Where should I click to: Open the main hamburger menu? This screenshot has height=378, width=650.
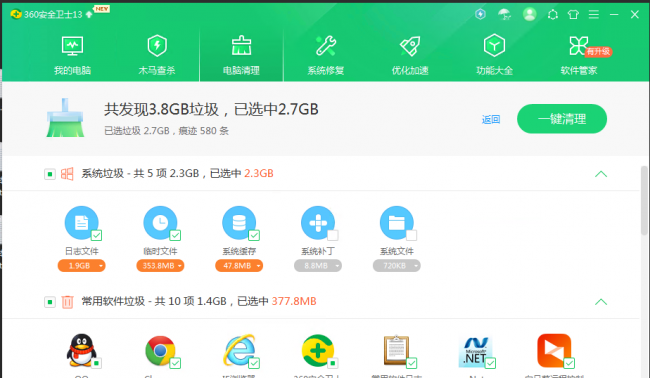594,15
